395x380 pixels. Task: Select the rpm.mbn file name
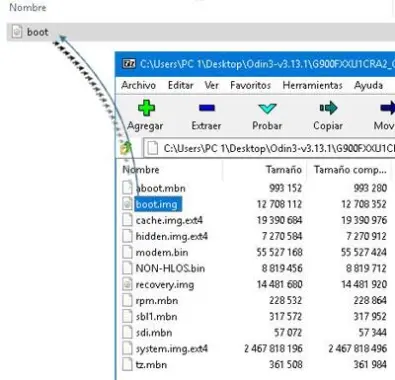(157, 300)
